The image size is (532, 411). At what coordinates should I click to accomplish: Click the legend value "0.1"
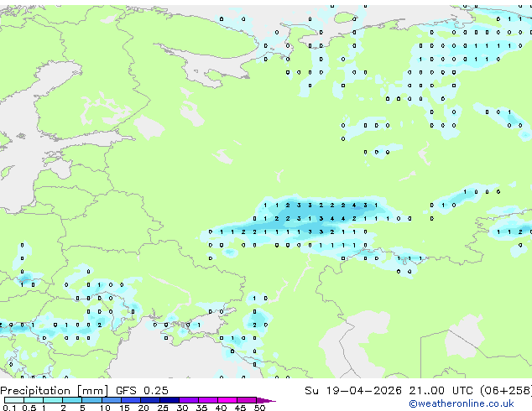[x=9, y=408]
